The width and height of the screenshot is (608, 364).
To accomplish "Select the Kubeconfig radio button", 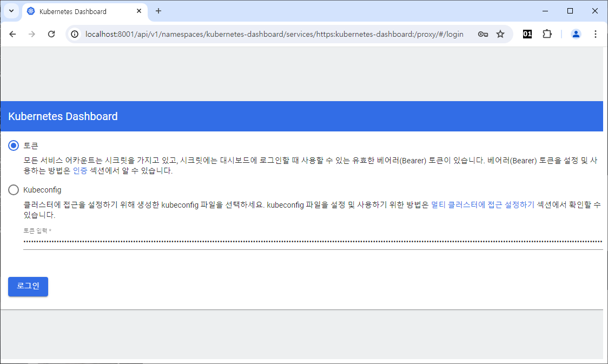I will coord(14,190).
